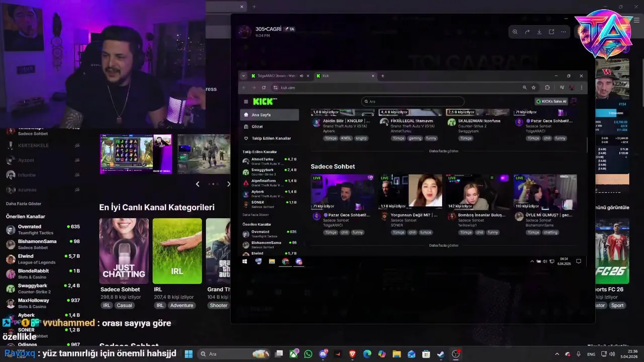This screenshot has height=362, width=644.
Task: Open AhmetTurku in the followed channels list
Action: [x=270, y=161]
